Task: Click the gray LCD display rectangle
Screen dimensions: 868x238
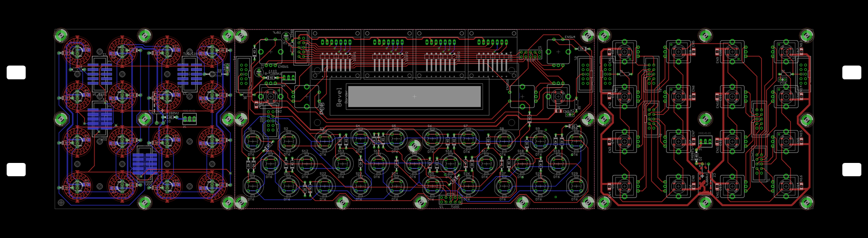Action: pyautogui.click(x=414, y=96)
